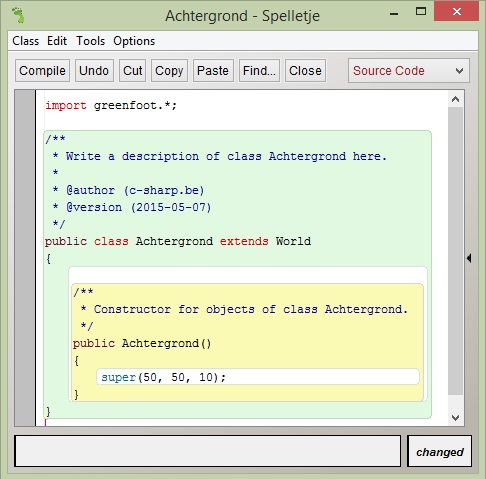Click the editor Close button
Viewport: 486px width, 479px height.
(305, 71)
